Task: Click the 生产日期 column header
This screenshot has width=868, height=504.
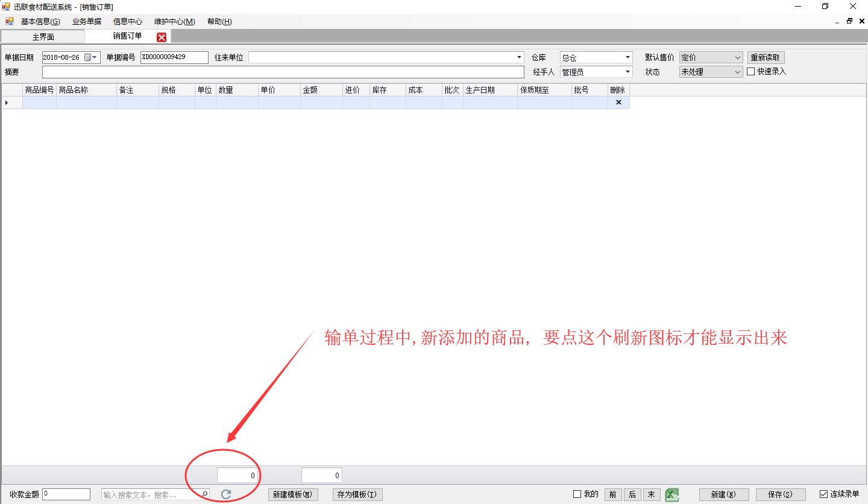Action: click(491, 90)
